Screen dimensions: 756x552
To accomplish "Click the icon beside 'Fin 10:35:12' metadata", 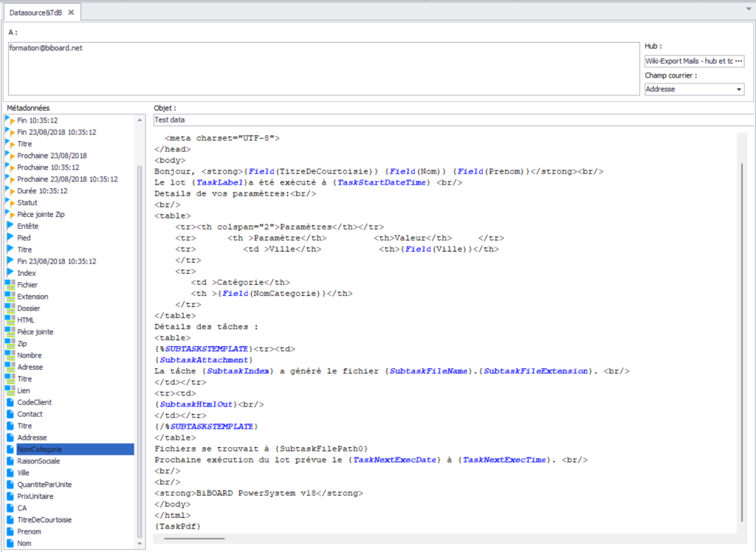I will coord(10,120).
